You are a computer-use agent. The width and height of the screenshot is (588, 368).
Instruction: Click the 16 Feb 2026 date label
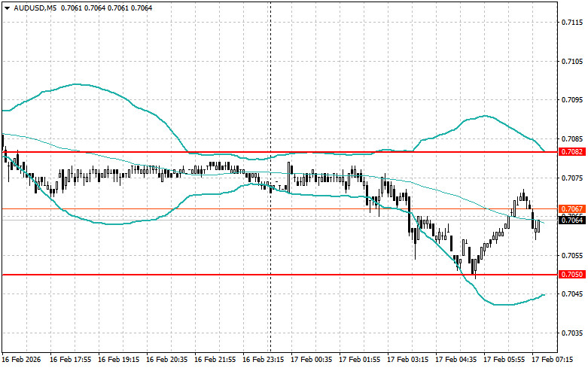(21, 360)
